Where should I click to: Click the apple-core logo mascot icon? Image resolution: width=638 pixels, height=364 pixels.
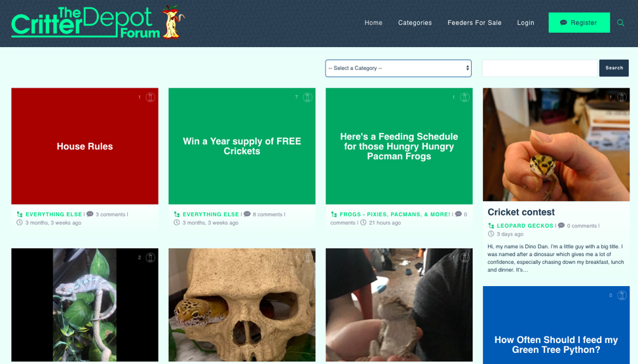173,22
